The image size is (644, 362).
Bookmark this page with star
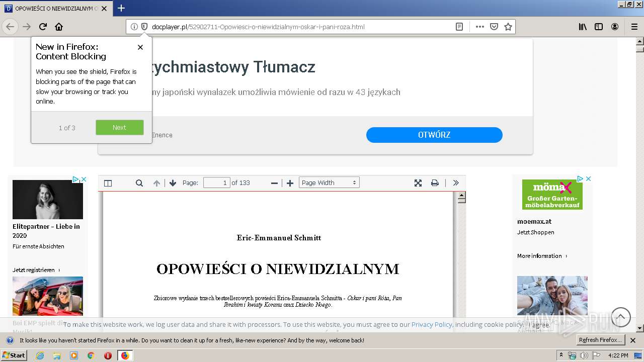[x=508, y=27]
